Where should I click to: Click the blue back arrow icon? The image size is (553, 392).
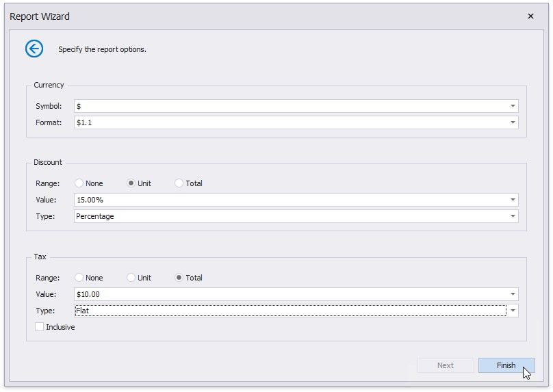coord(34,49)
